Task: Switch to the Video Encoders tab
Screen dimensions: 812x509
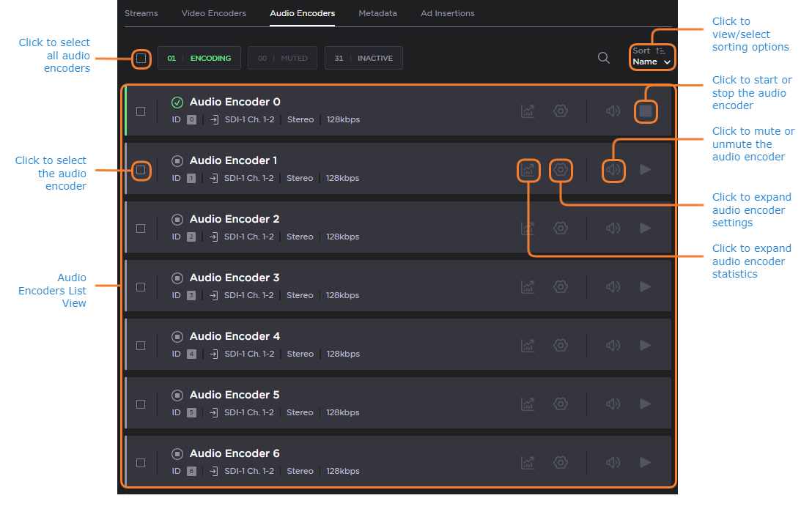Action: 213,13
